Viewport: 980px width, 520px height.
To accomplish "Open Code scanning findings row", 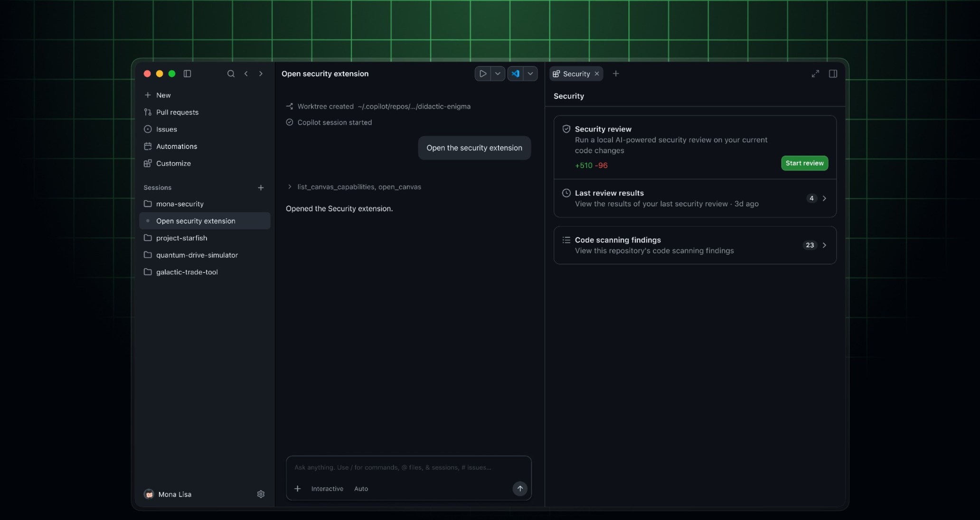I will point(695,245).
